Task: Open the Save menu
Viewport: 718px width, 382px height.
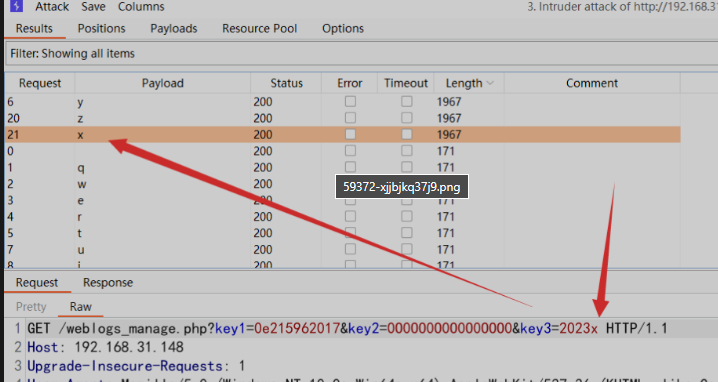Action: click(x=93, y=7)
